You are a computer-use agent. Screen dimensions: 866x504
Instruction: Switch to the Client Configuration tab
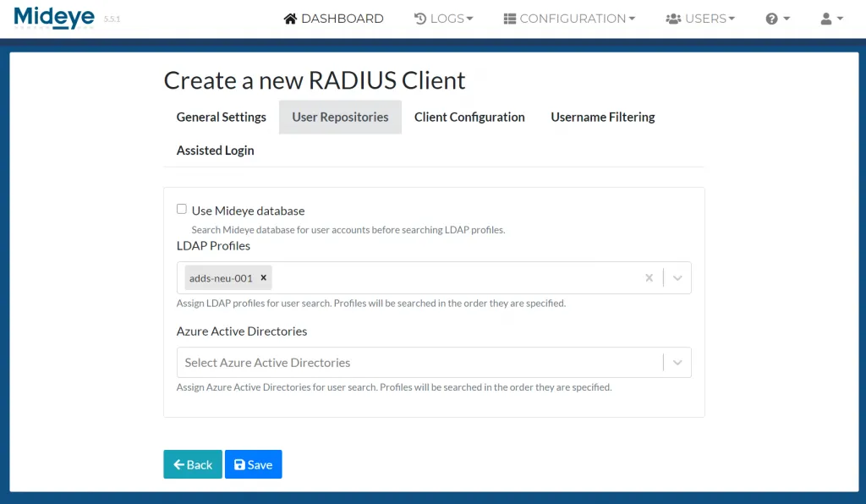469,117
